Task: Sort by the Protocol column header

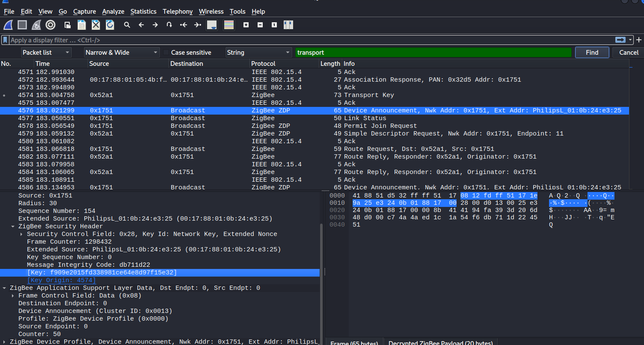Action: pyautogui.click(x=285, y=64)
